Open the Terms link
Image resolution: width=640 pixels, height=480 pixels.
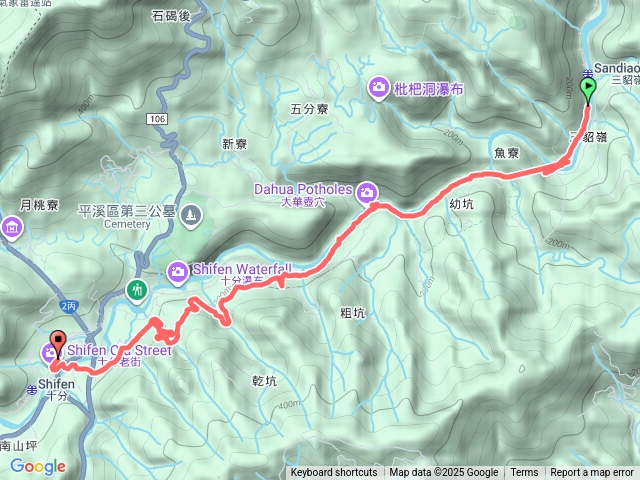click(x=524, y=473)
